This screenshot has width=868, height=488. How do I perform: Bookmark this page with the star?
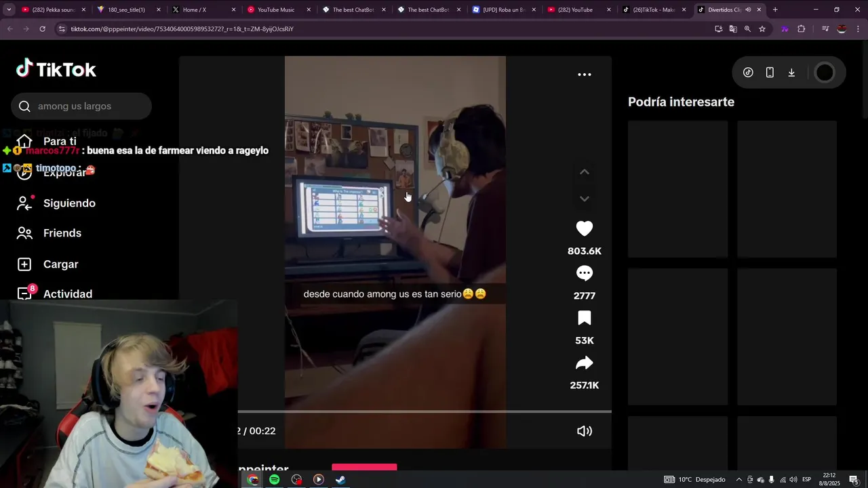click(x=762, y=29)
